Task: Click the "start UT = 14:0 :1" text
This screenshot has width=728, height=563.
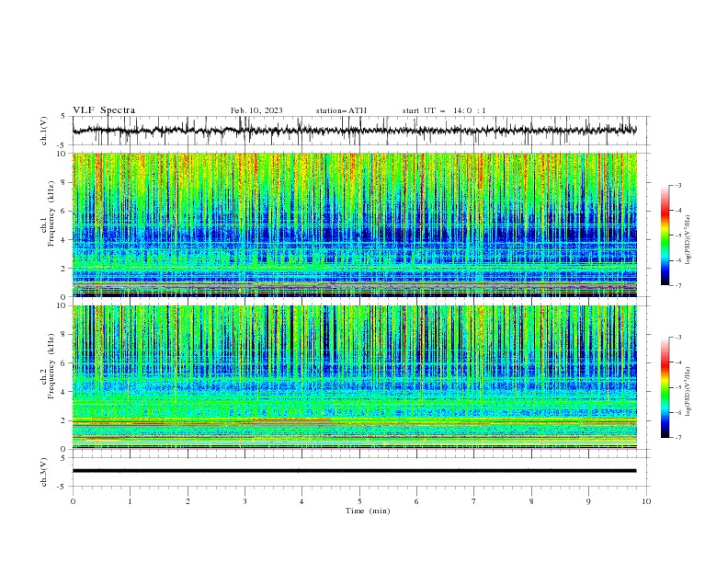Action: (x=444, y=110)
